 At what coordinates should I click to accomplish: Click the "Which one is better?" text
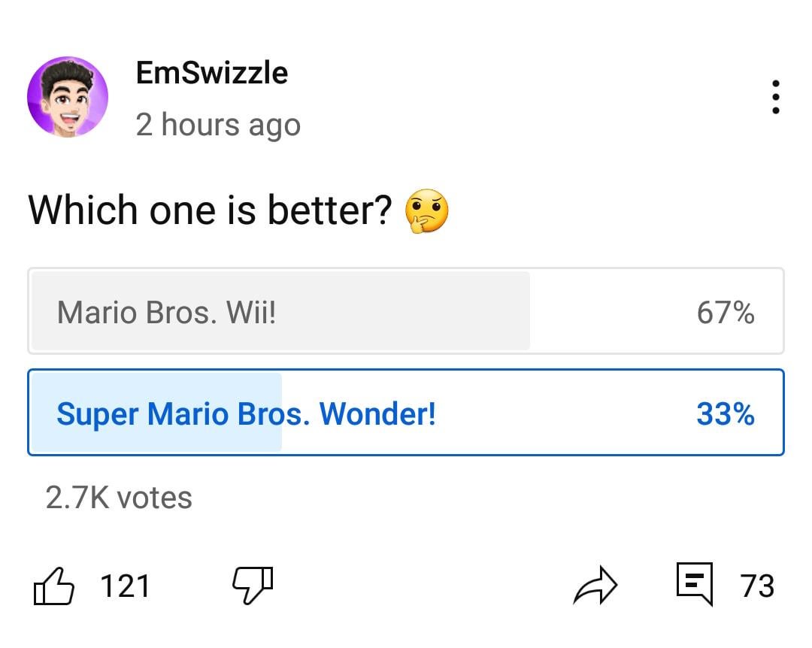point(211,210)
